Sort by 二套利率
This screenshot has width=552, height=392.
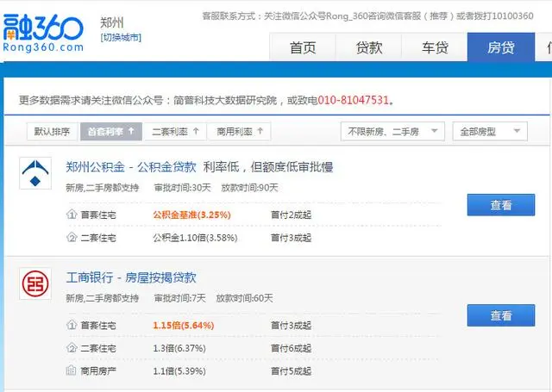(x=175, y=132)
